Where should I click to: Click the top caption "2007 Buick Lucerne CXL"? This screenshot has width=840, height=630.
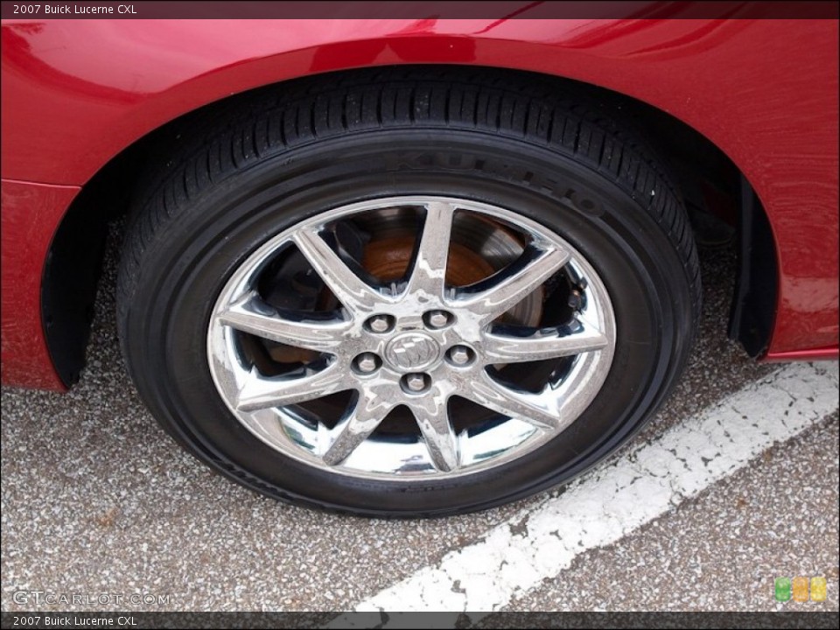pos(75,9)
